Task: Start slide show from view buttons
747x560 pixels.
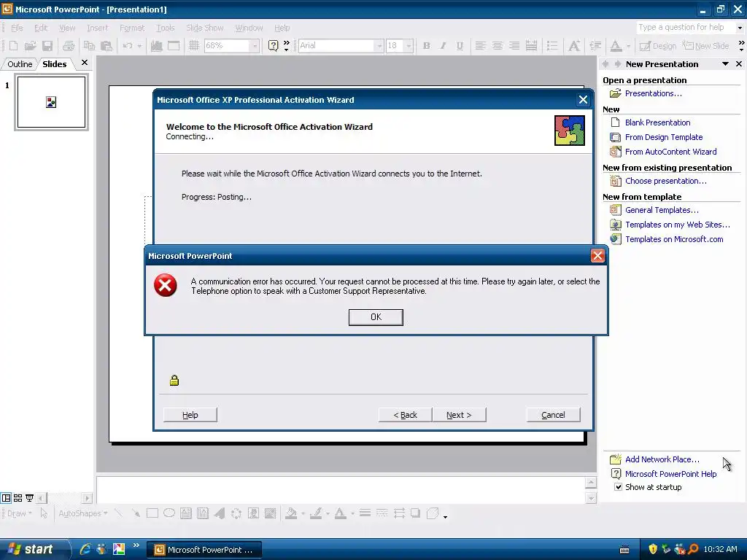Action: coord(29,498)
